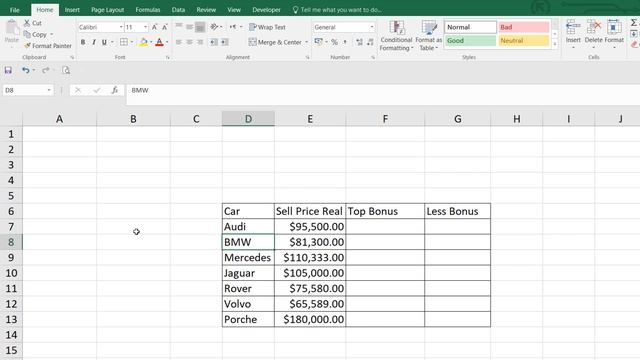Toggle Italic formatting

94,42
